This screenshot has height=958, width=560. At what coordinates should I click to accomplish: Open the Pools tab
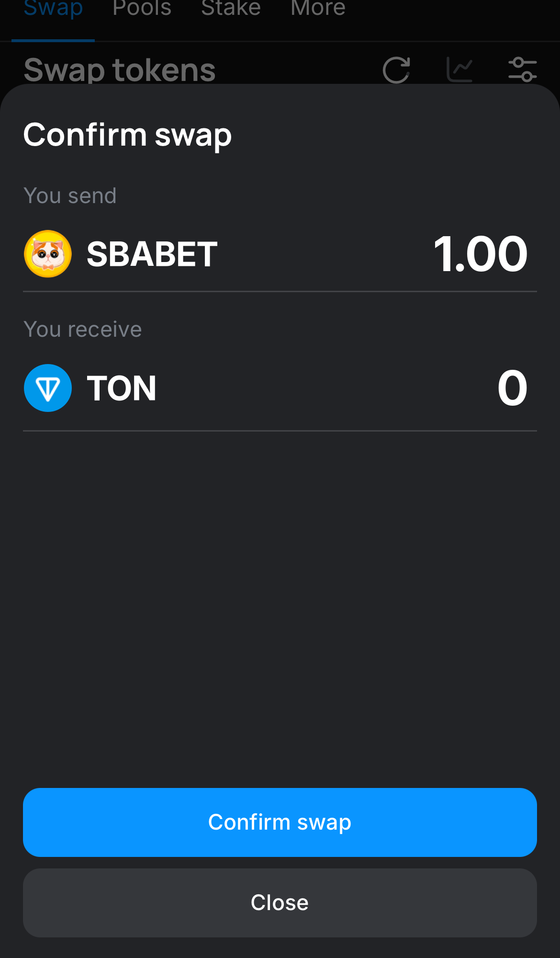[x=142, y=9]
